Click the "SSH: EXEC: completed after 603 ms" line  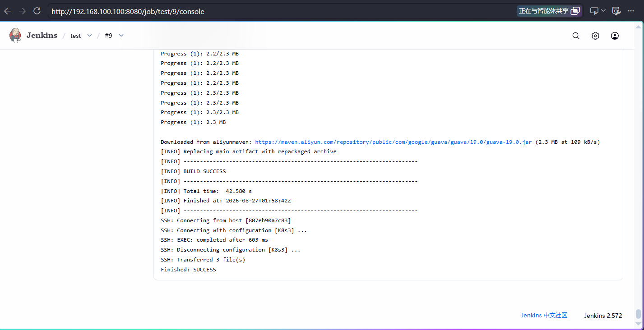214,240
